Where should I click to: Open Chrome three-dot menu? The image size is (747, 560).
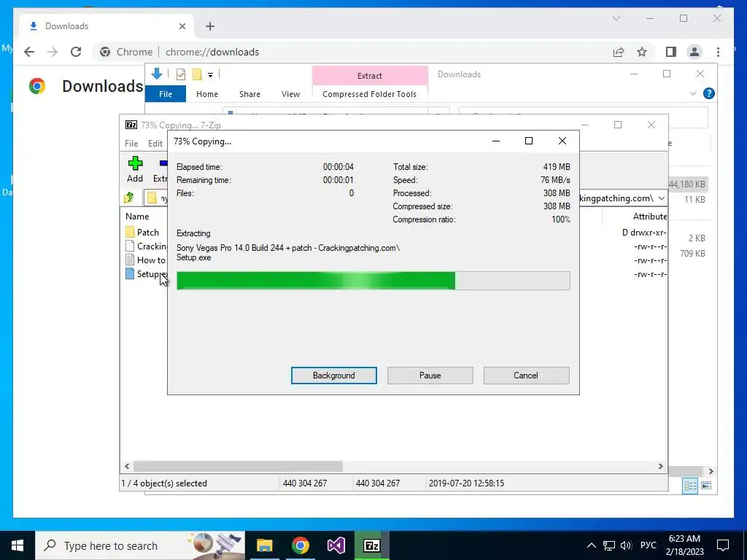[718, 52]
